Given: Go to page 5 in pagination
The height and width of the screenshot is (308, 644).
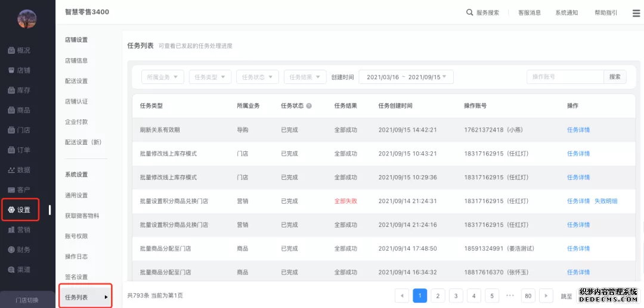Looking at the screenshot, I should tap(492, 295).
